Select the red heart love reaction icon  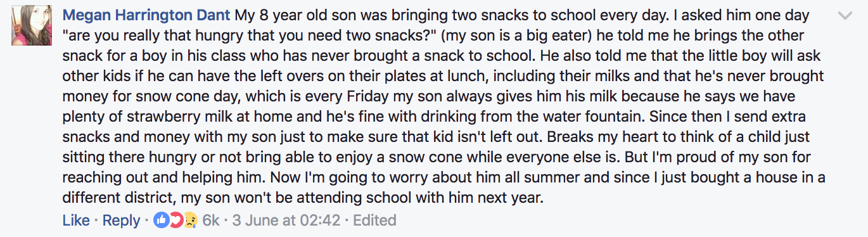click(176, 220)
